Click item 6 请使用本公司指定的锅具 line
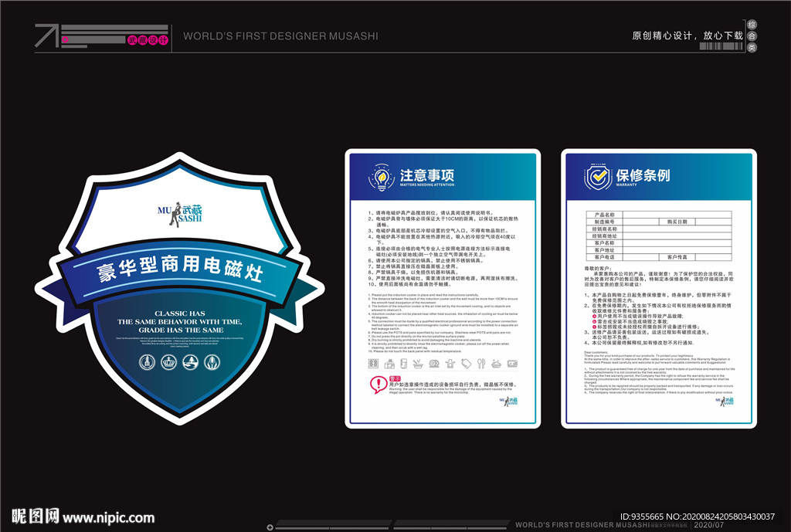Screen dimensions: 791x532 (425, 261)
